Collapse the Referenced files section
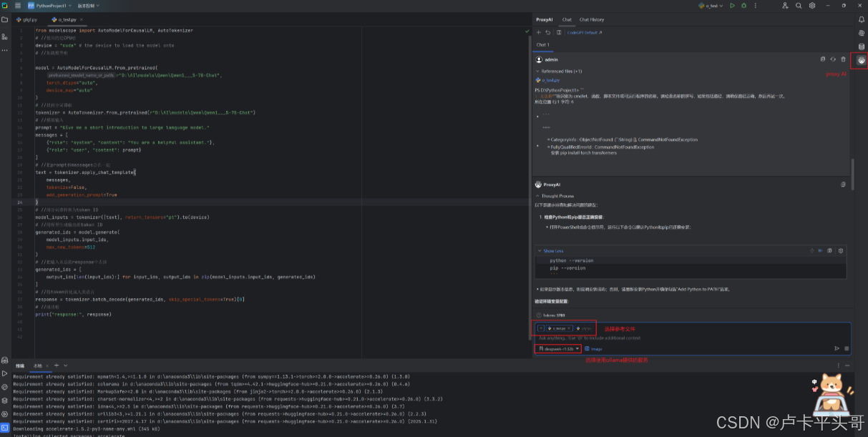The image size is (868, 437). pyautogui.click(x=560, y=72)
